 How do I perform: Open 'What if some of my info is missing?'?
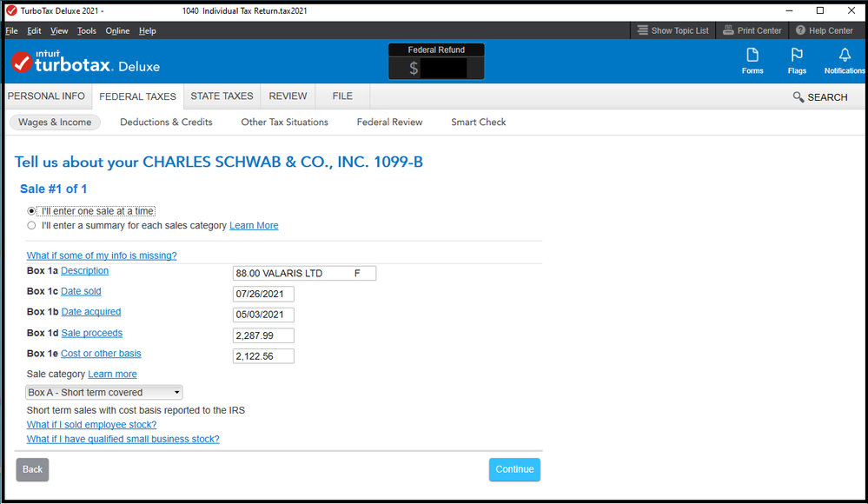pos(102,255)
